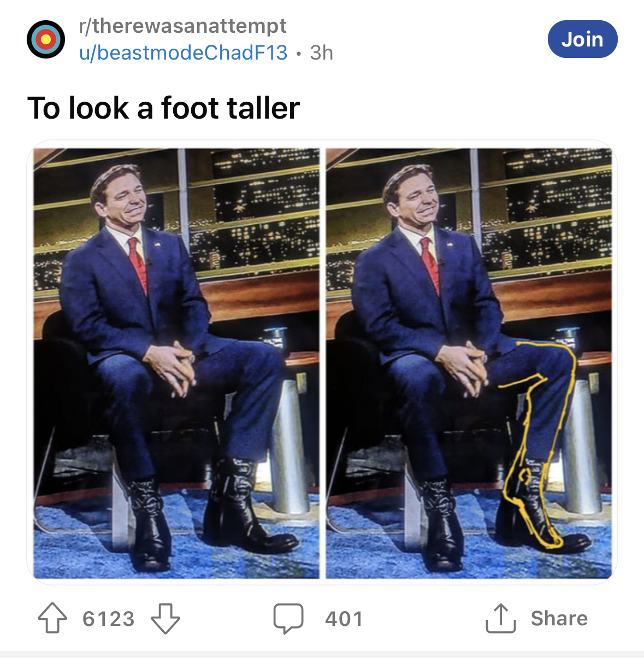Click the 3h post timestamp
Viewport: 644px width, 668px height.
321,53
